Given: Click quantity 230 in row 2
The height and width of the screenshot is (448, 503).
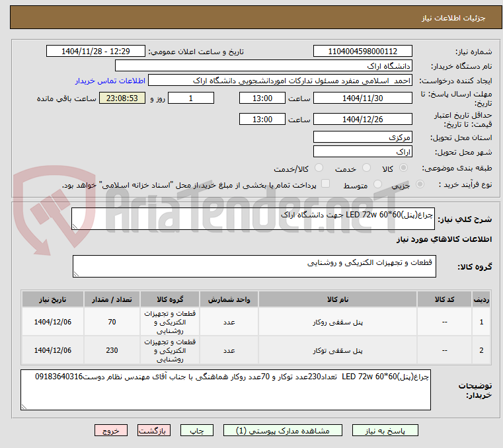Looking at the screenshot, I should [x=112, y=350].
